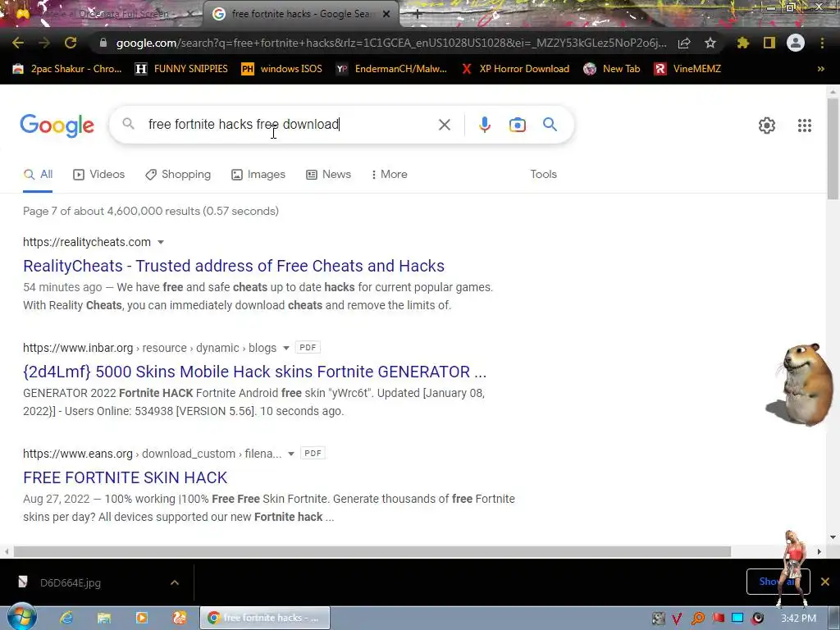This screenshot has height=630, width=840.
Task: Open FREE FORTNITE SKIN HACK result link
Action: (125, 477)
